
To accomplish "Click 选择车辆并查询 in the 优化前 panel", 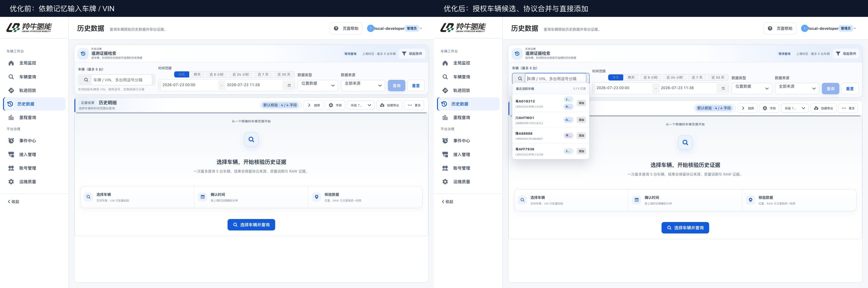I will click(251, 225).
